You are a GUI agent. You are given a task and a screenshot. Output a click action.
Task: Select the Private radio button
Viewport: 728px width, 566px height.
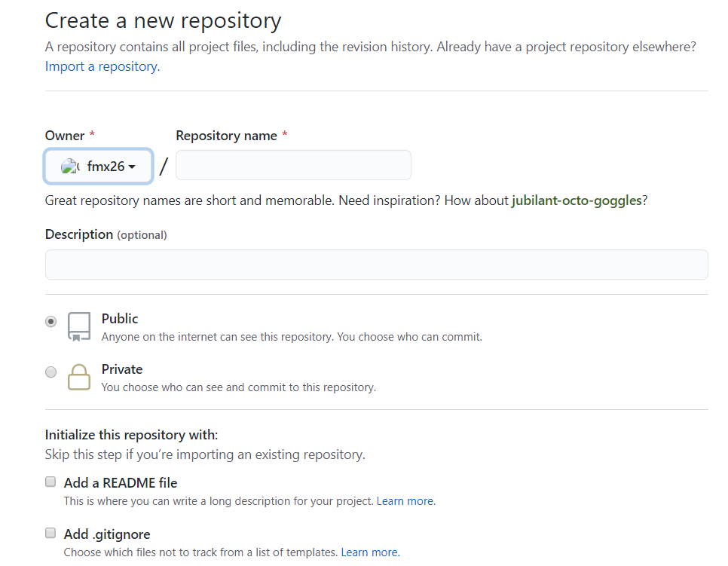[x=51, y=372]
